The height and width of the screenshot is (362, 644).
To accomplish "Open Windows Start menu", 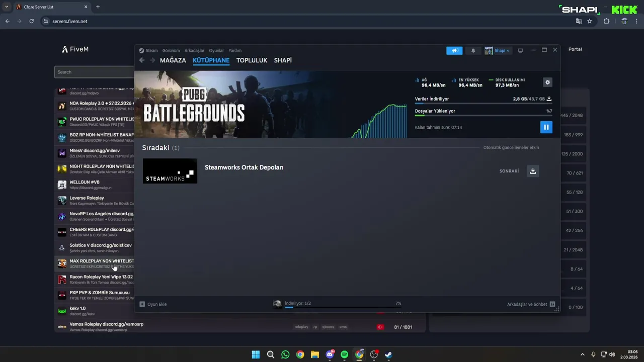I will click(256, 354).
